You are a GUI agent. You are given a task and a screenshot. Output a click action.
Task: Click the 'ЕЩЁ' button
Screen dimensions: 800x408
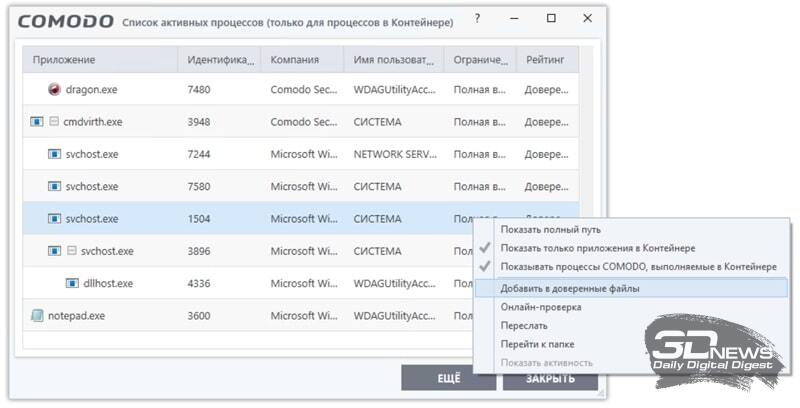[x=448, y=378]
